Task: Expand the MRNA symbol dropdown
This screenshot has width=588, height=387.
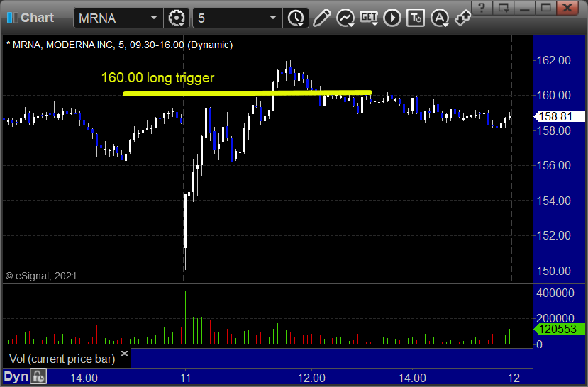Action: tap(154, 18)
